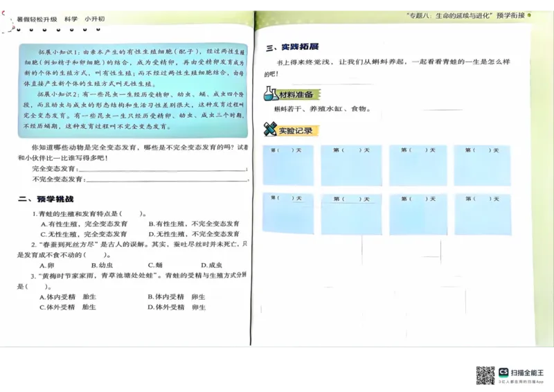Click the heading 二、预学挑战
Image resolution: width=554 pixels, height=392 pixels.
[x=46, y=199]
